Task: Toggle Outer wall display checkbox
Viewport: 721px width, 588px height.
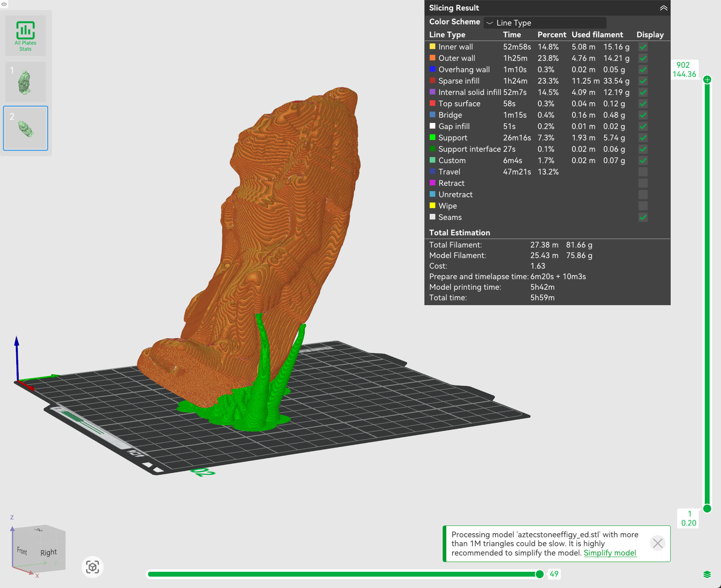Action: (643, 58)
